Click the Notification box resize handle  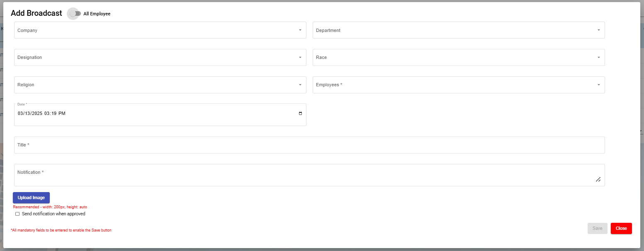pyautogui.click(x=598, y=179)
